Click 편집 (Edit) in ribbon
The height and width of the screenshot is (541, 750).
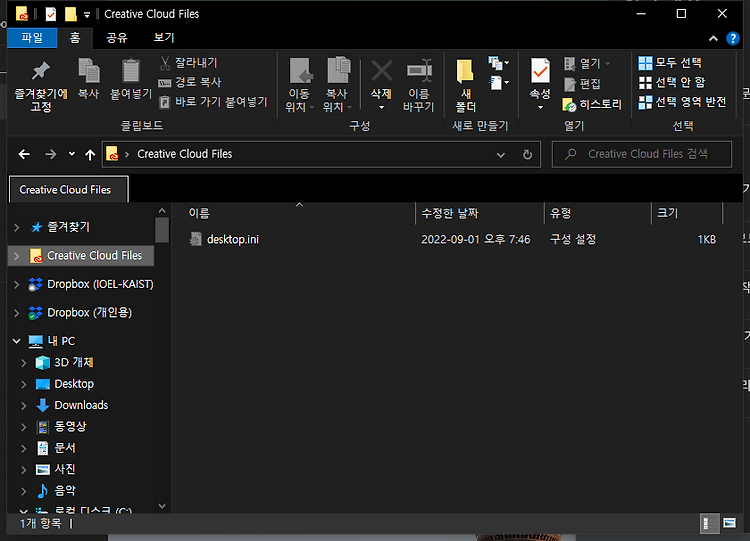point(583,84)
